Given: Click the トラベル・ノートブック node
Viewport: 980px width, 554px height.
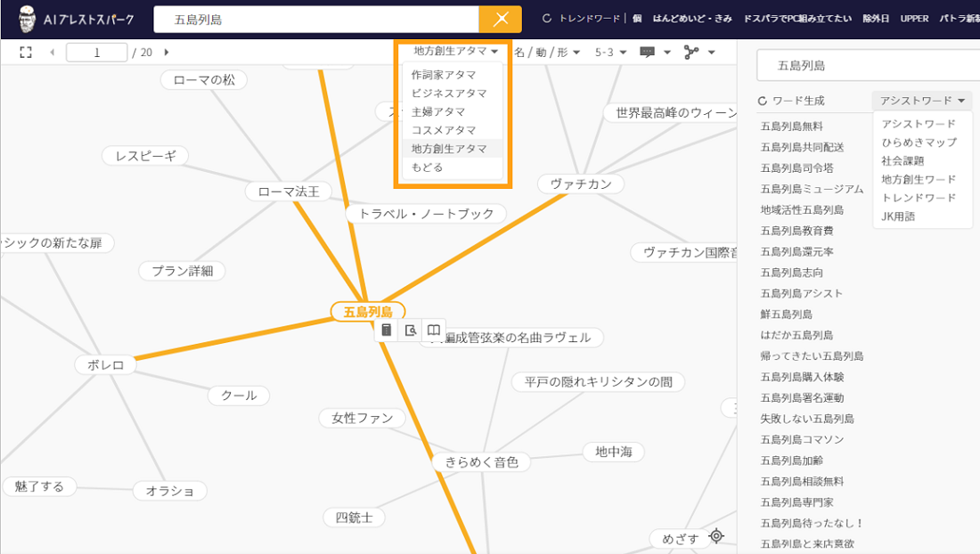Looking at the screenshot, I should (426, 214).
